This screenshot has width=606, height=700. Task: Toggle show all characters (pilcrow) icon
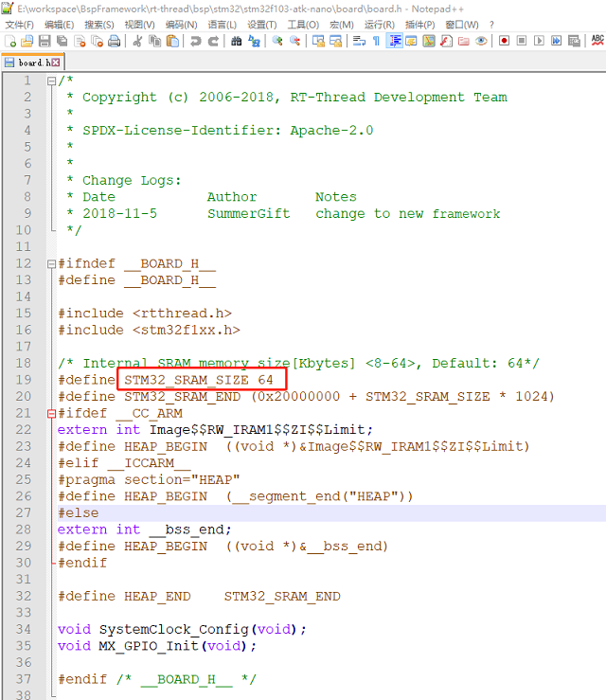click(x=376, y=42)
